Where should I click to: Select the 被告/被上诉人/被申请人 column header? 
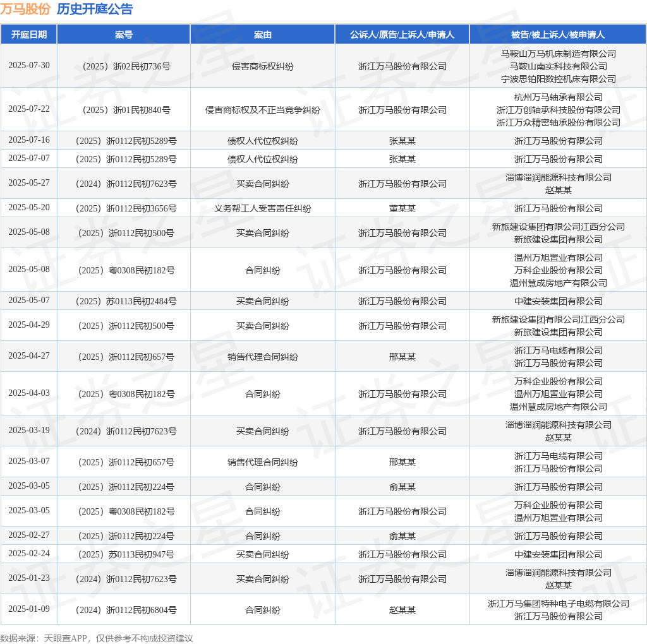558,35
